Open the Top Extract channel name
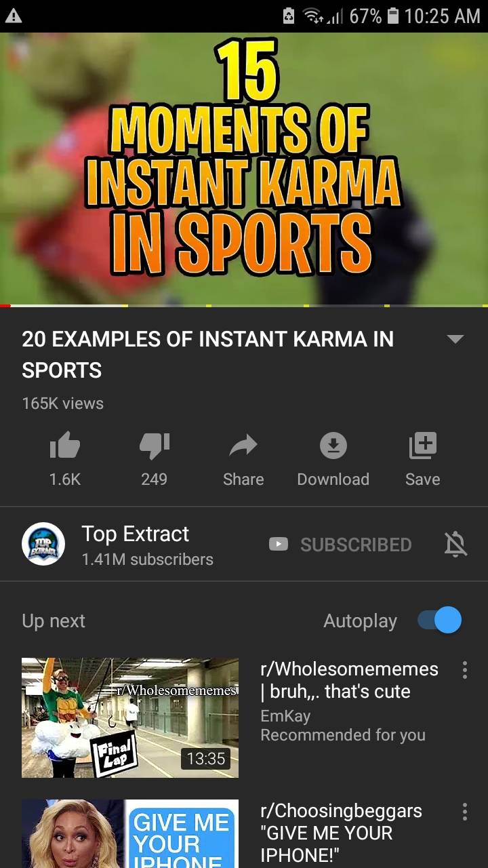This screenshot has height=868, width=488. tap(136, 534)
